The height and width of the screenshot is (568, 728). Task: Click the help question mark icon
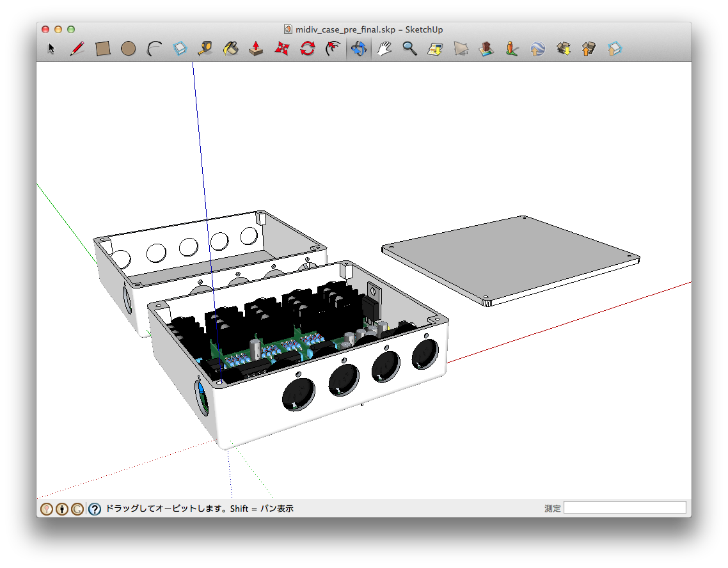(94, 509)
